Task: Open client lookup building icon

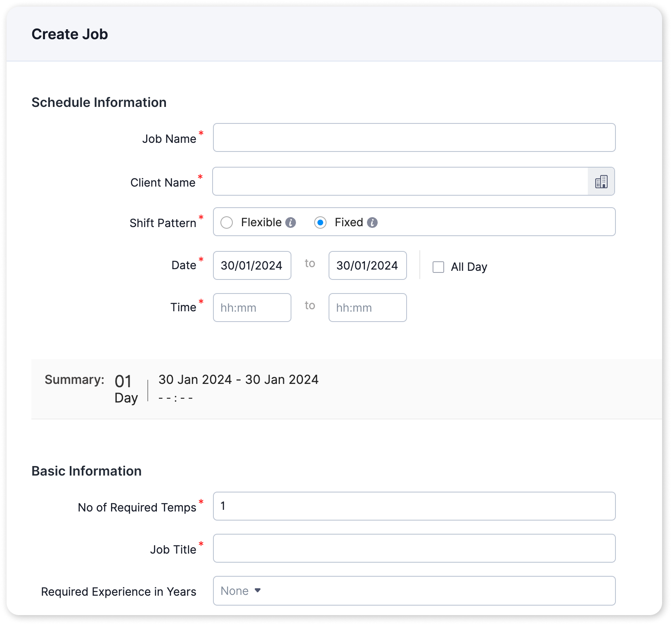Action: 601,182
